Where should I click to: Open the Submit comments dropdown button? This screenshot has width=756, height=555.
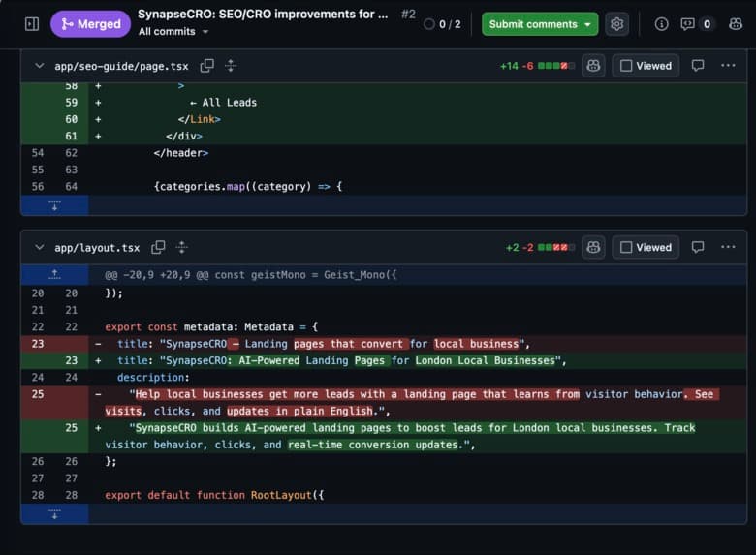point(540,24)
